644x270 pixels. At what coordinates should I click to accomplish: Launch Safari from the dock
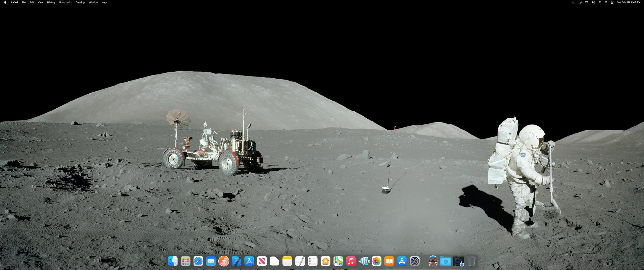click(x=198, y=261)
